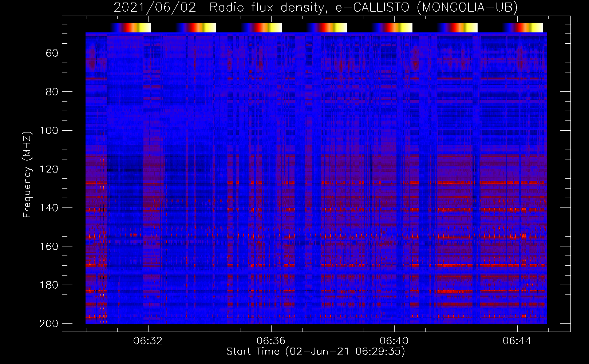
Task: Click the fourth color scale bar from the left
Action: click(327, 28)
